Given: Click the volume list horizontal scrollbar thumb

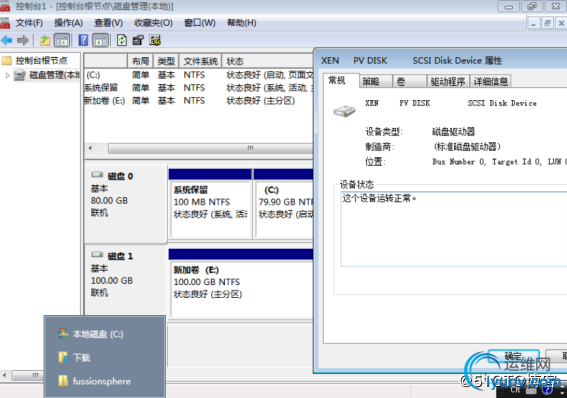Looking at the screenshot, I should click(210, 148).
